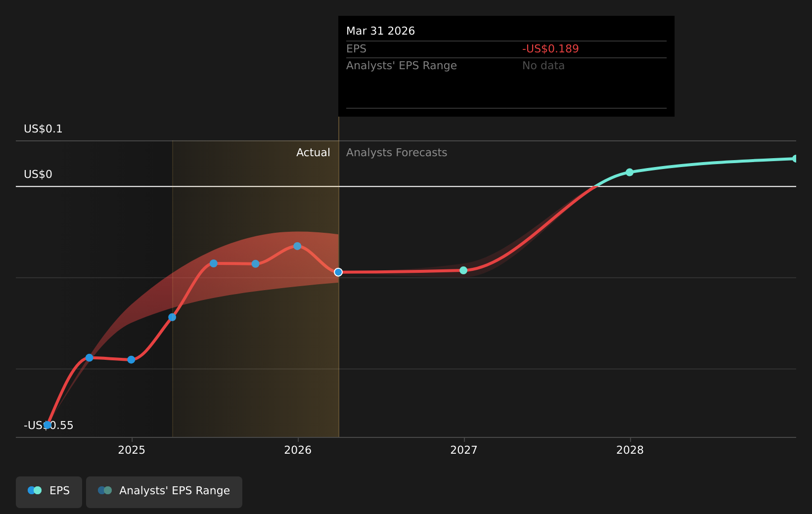Toggle the Analysts' EPS Range legend button
Viewport: 812px width, 514px height.
[164, 492]
